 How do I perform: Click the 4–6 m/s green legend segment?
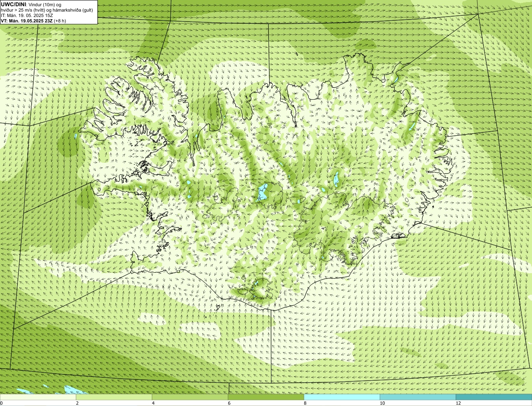pos(190,397)
